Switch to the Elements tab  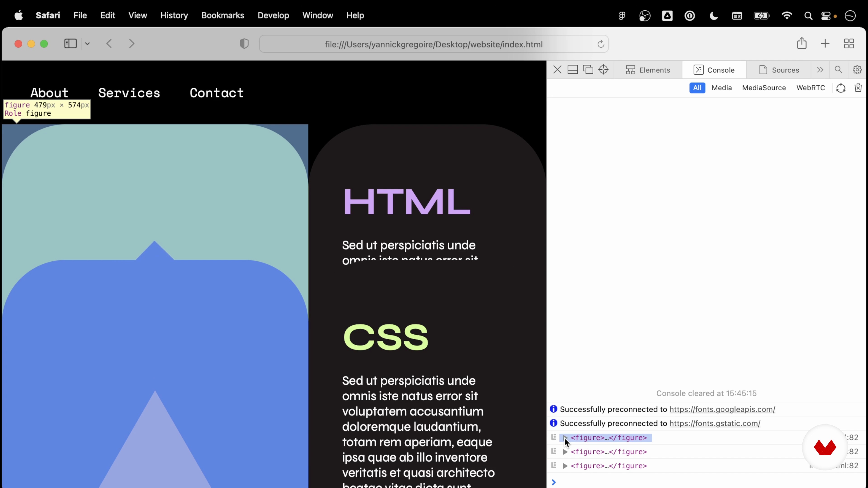point(648,70)
